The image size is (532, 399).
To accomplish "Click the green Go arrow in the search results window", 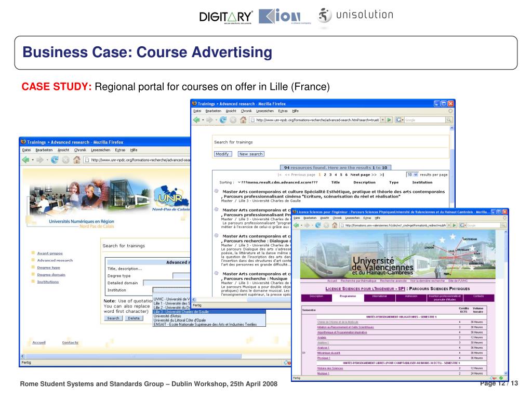I will 390,120.
